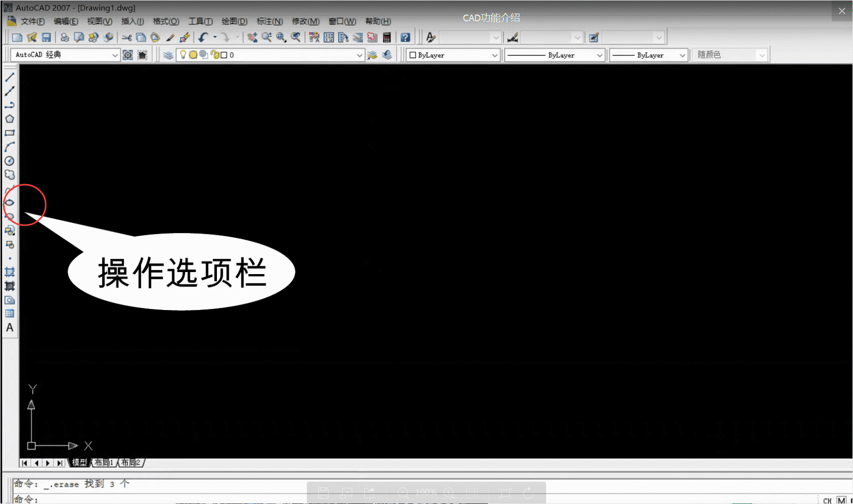
Task: Activate the circled Ellipse tool
Action: pos(9,203)
